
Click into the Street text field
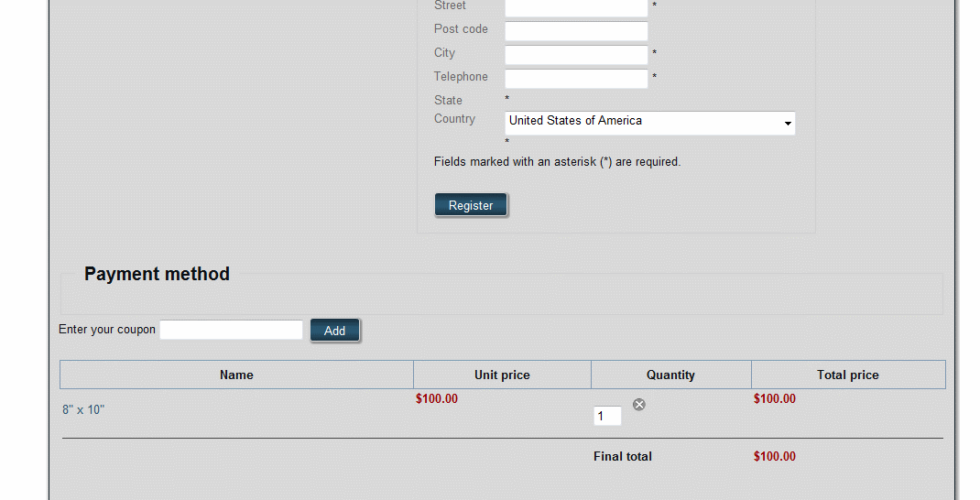576,7
